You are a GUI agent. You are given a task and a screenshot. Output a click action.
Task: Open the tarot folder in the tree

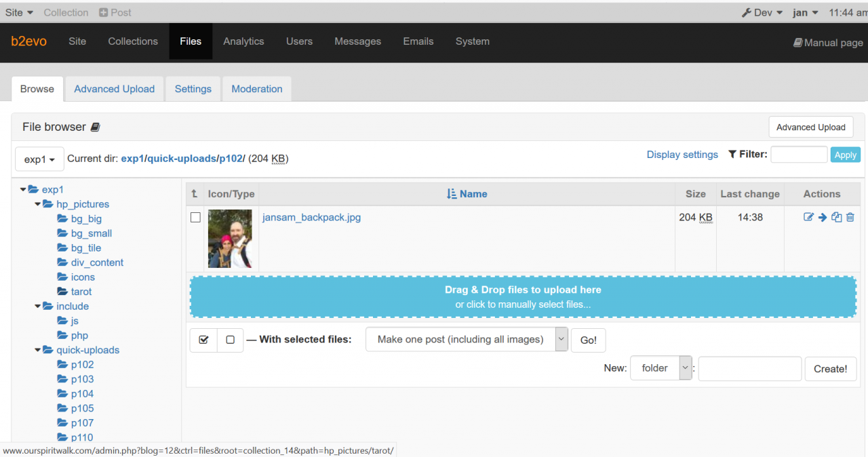(x=81, y=292)
